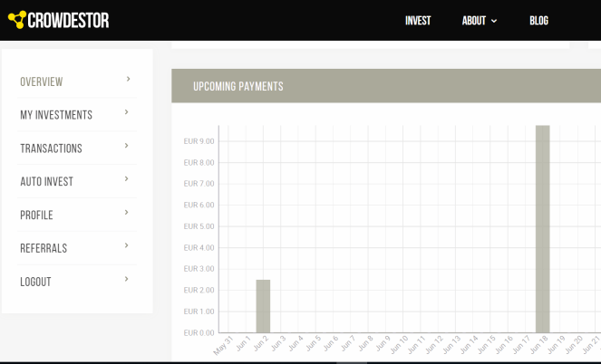Click the arrow icon beside Auto Invest
This screenshot has height=364, width=601.
click(x=126, y=179)
